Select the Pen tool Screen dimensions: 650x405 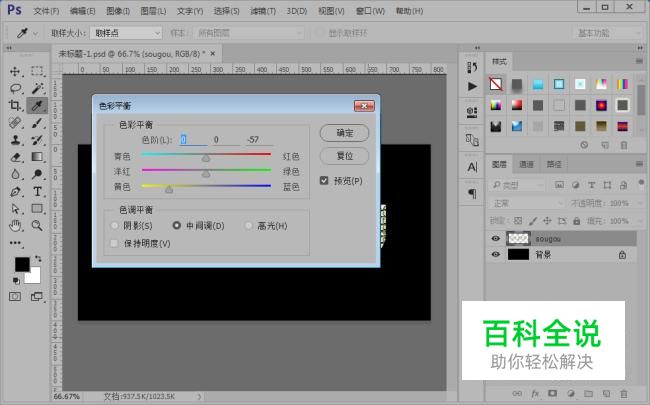[15, 192]
